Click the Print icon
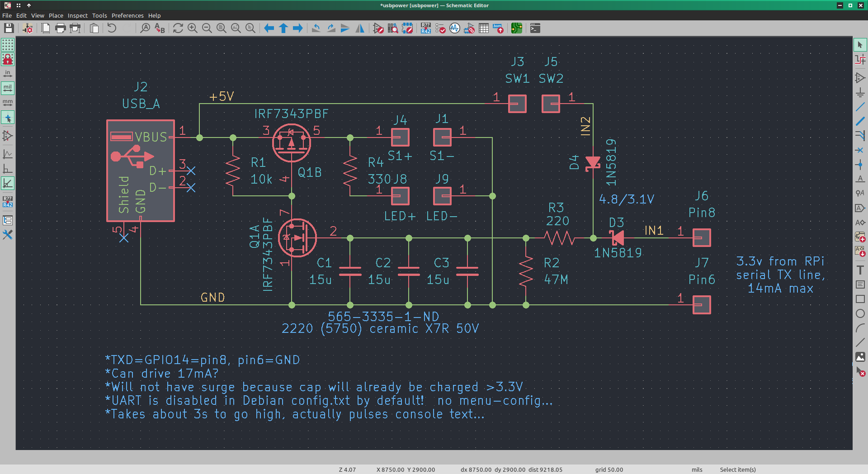This screenshot has height=474, width=868. (60, 28)
